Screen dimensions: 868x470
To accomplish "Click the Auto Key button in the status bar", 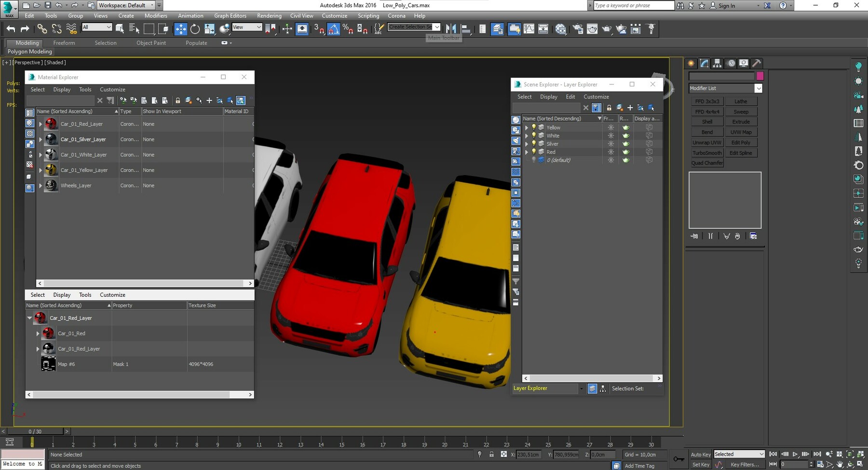I will 701,454.
